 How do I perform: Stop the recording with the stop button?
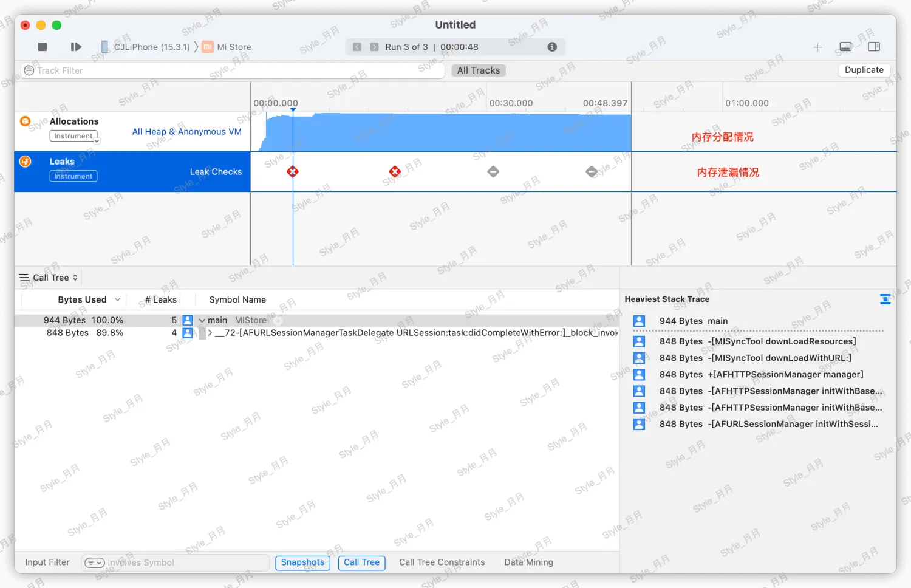[43, 47]
